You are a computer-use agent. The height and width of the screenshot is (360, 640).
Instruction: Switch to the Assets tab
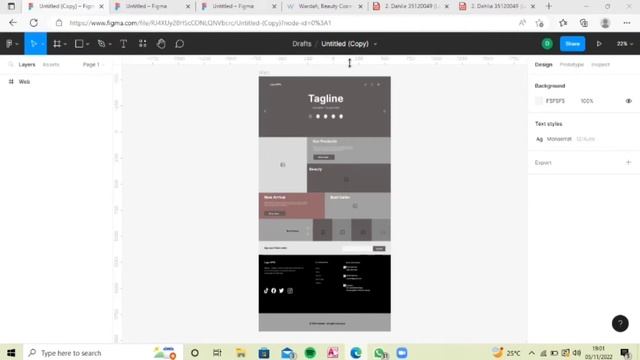[51, 64]
